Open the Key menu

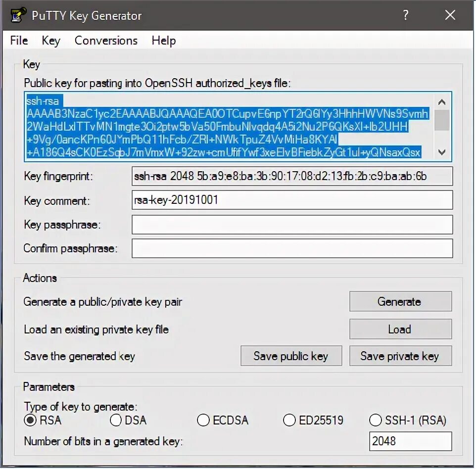tap(51, 41)
